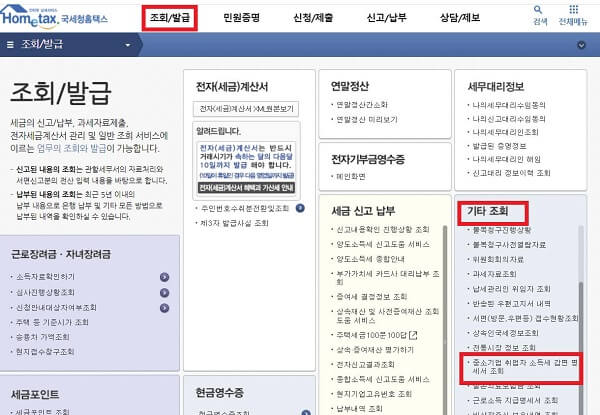Open 현지접수창구조회 link
The image size is (600, 415).
[x=45, y=352]
